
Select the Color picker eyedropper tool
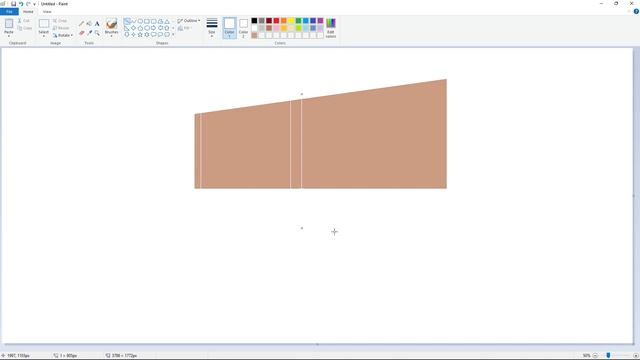[x=89, y=33]
